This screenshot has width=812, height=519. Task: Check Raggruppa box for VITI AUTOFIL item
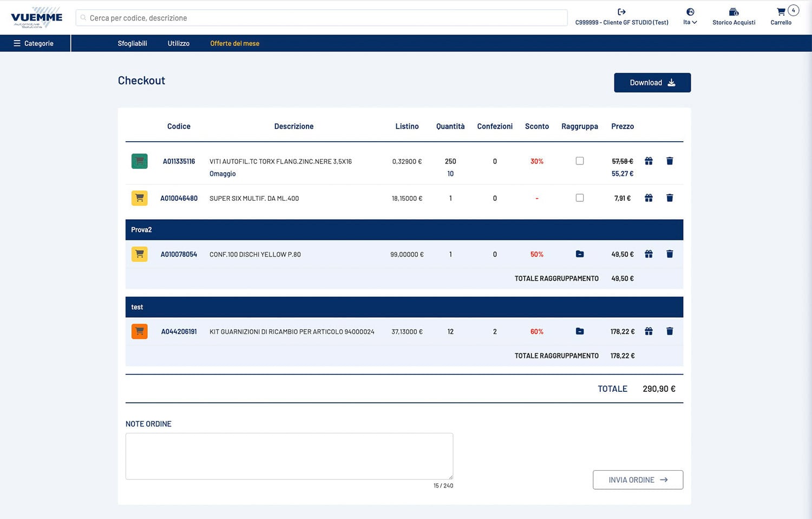(580, 161)
